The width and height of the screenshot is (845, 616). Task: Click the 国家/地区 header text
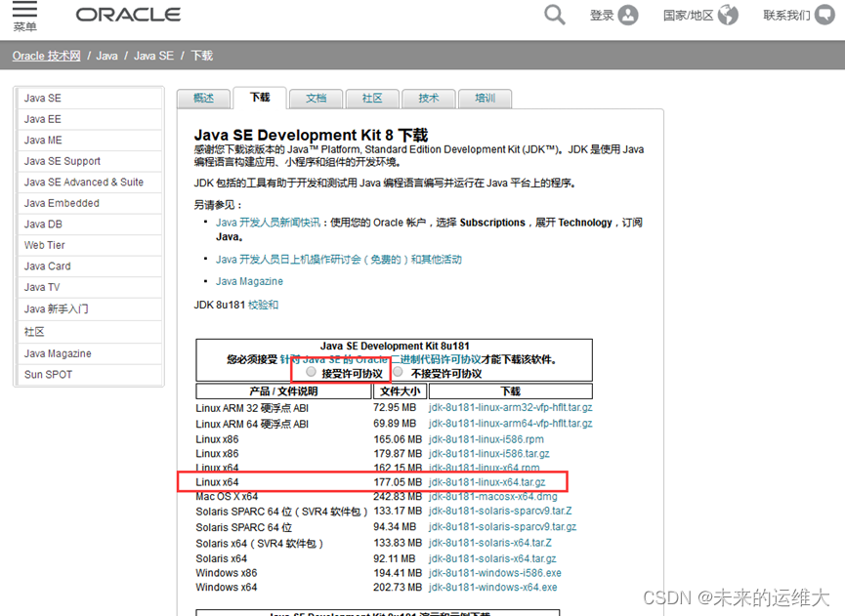coord(688,16)
